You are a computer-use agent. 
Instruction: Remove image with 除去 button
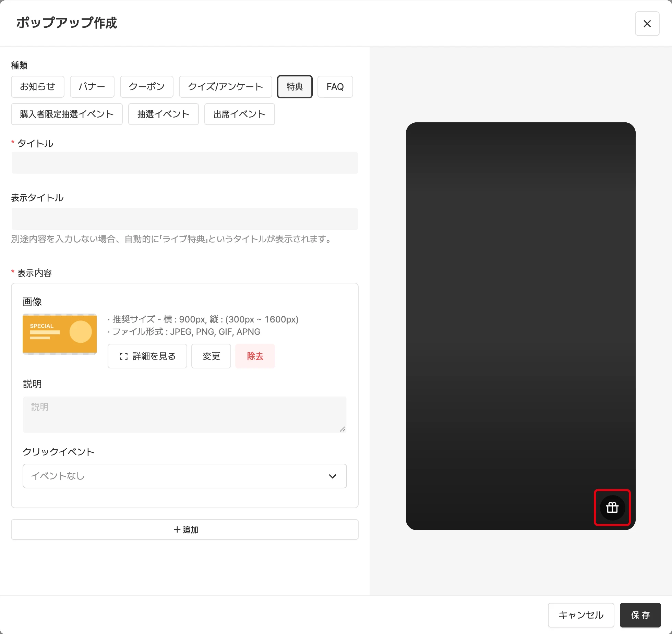click(255, 356)
